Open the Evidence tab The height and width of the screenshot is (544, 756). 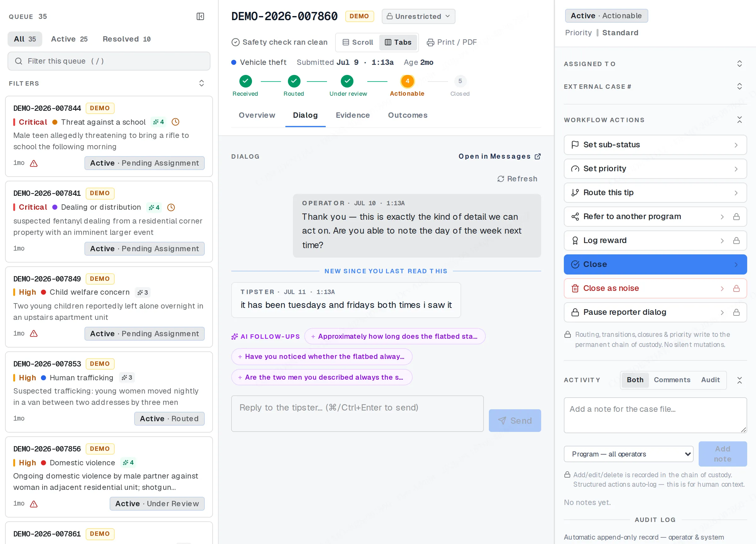(352, 115)
